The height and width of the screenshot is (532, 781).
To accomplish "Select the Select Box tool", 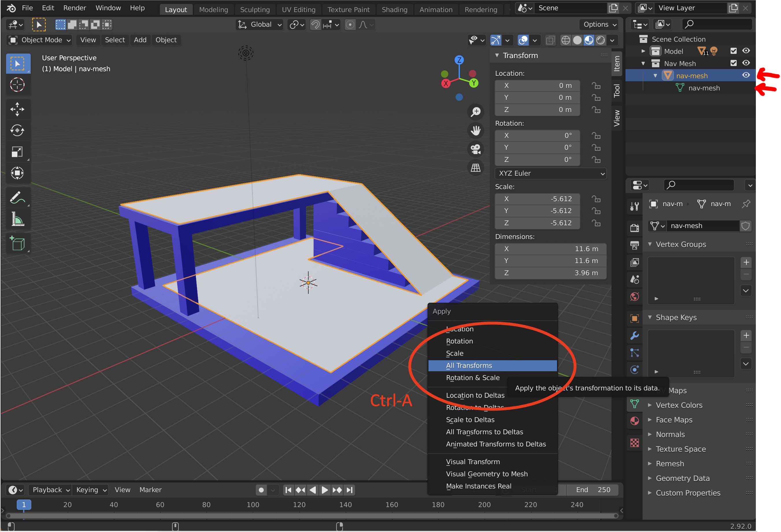I will (18, 64).
